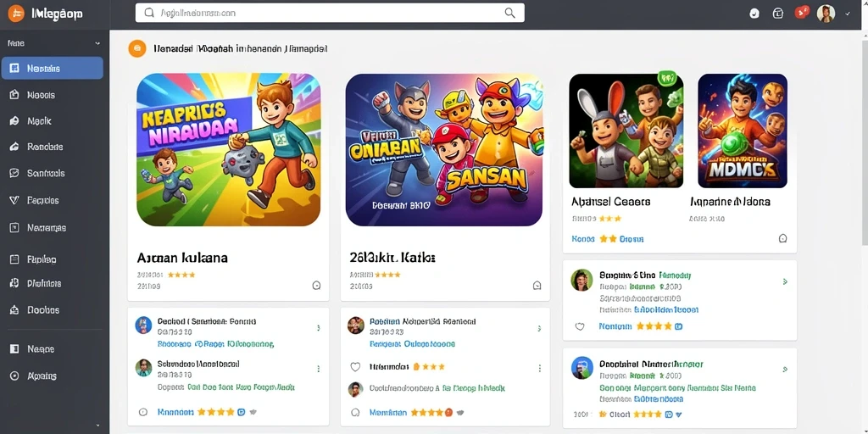Click the four-star rating in Nontam row
The height and width of the screenshot is (434, 868).
654,326
